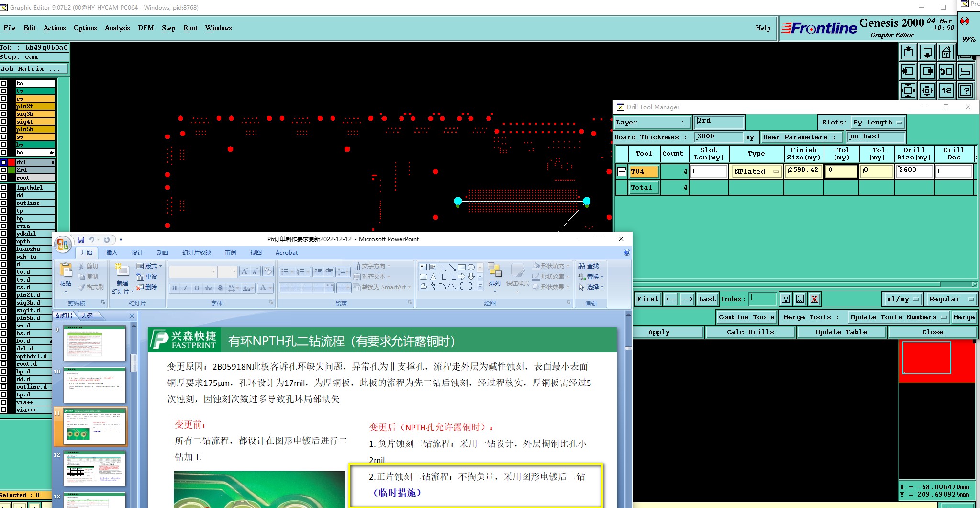The height and width of the screenshot is (508, 980).
Task: Click the question mark help icon
Action: 966,90
